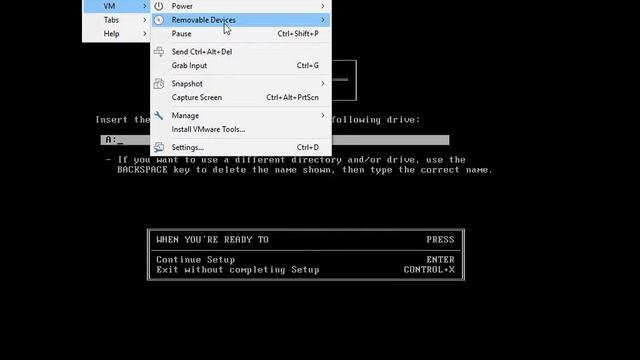Click the Send Ctrl+Alt+Del keyboard icon
640x360 pixels.
[x=159, y=52]
